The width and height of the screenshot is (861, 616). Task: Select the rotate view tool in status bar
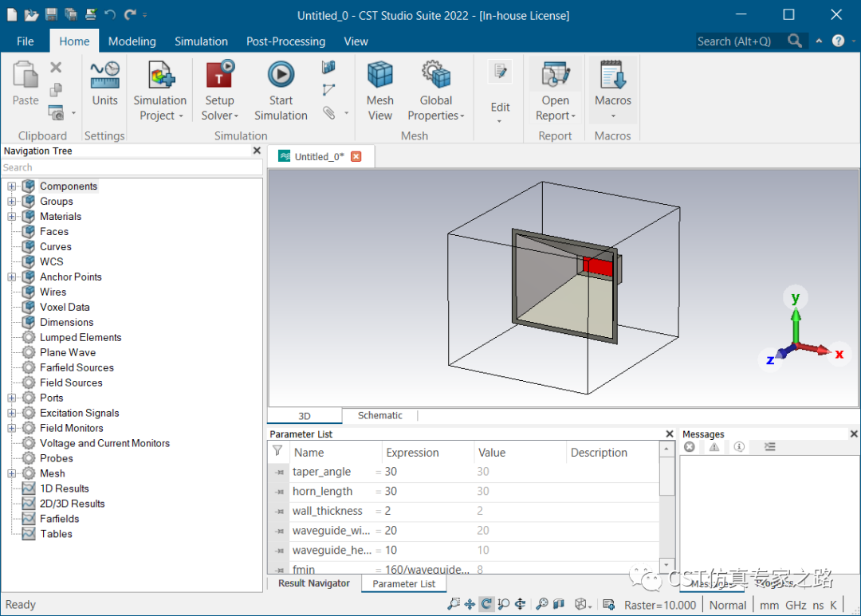486,605
